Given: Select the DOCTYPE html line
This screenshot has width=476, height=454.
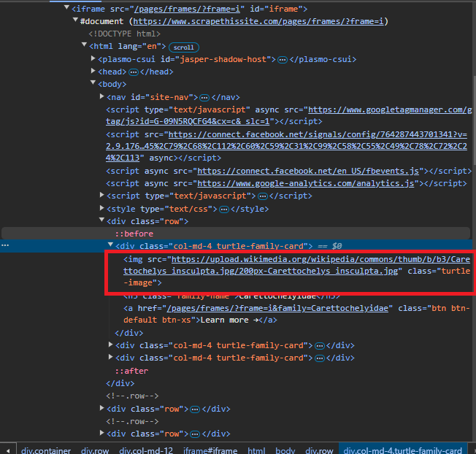Looking at the screenshot, I should (x=125, y=34).
